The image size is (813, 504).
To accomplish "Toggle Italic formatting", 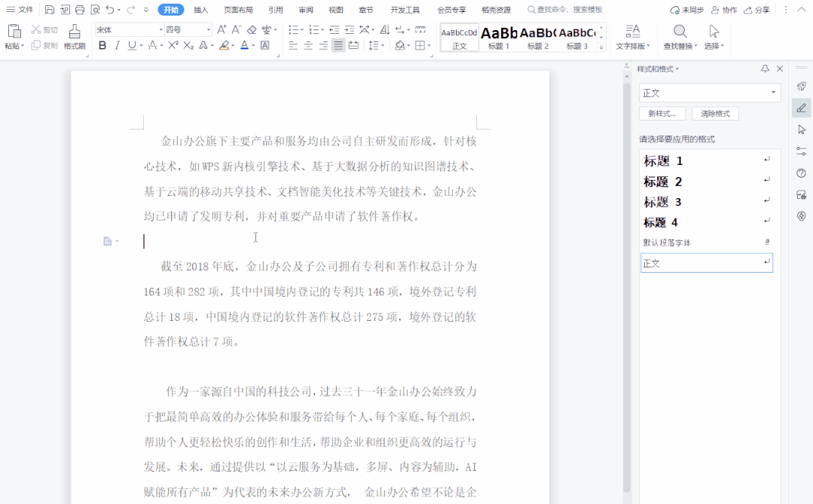I will click(118, 46).
